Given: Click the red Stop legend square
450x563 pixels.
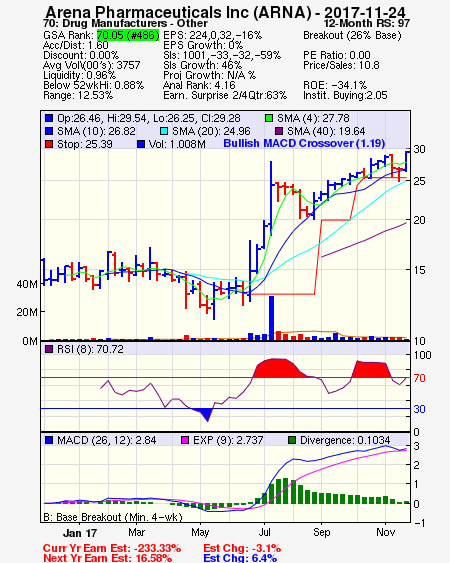Looking at the screenshot, I should 49,144.
